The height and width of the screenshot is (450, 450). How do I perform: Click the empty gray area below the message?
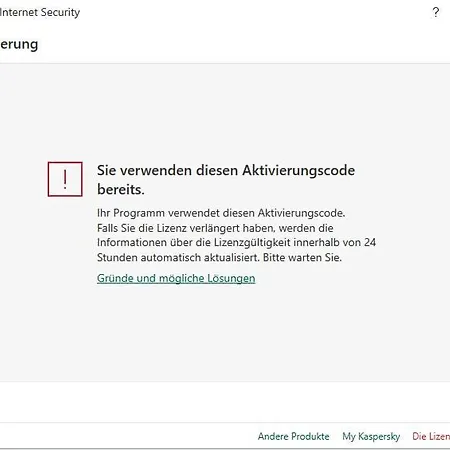tap(225, 333)
